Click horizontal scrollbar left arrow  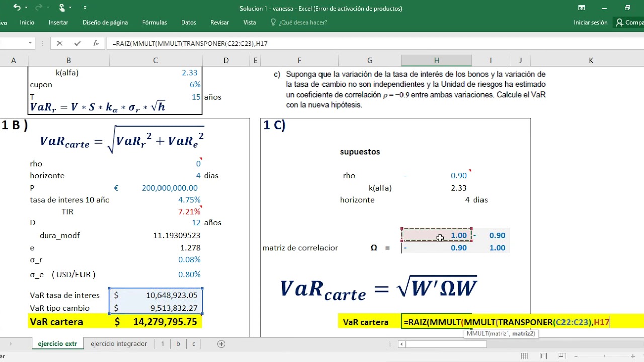tap(401, 344)
